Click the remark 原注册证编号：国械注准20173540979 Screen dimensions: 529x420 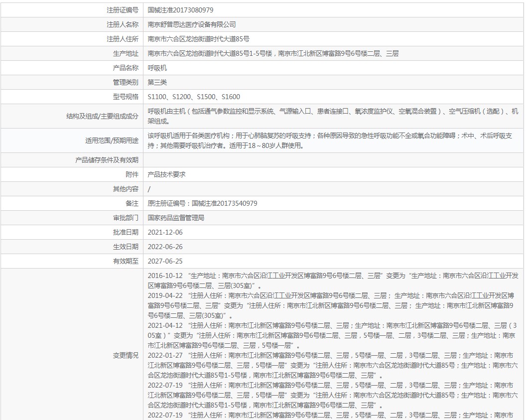pyautogui.click(x=202, y=203)
